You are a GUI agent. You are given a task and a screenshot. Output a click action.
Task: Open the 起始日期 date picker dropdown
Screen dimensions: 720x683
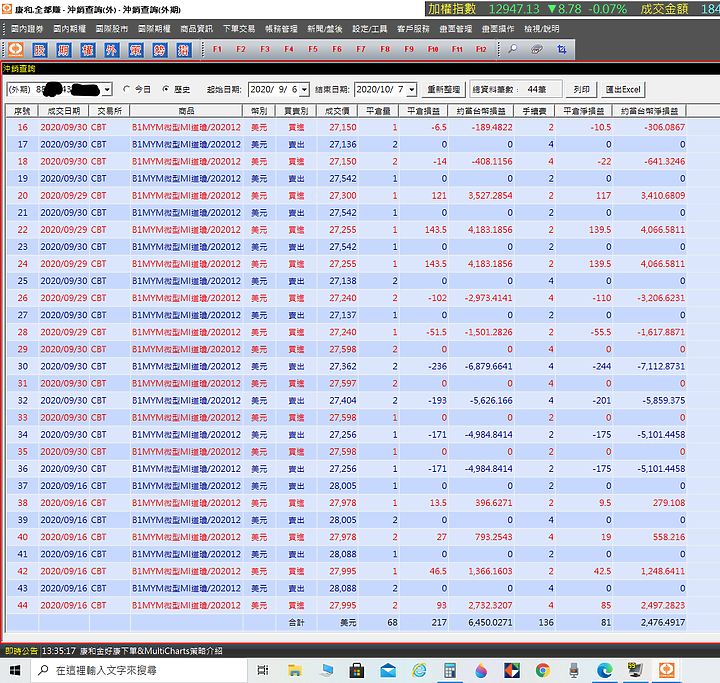304,89
